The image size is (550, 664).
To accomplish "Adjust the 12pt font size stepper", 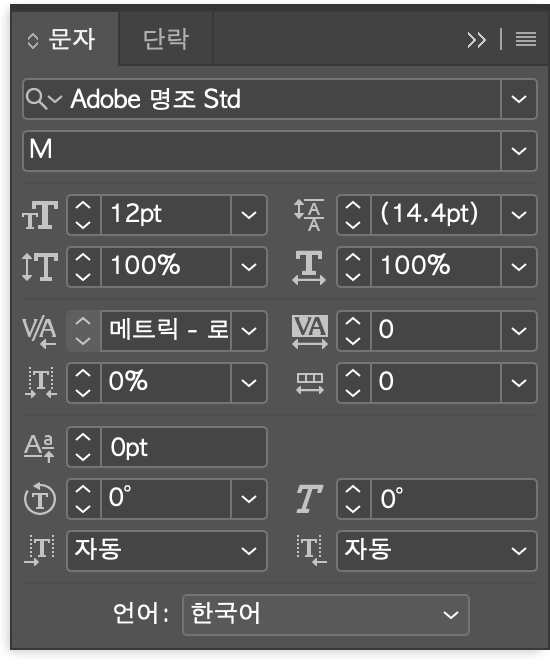I will coord(83,215).
